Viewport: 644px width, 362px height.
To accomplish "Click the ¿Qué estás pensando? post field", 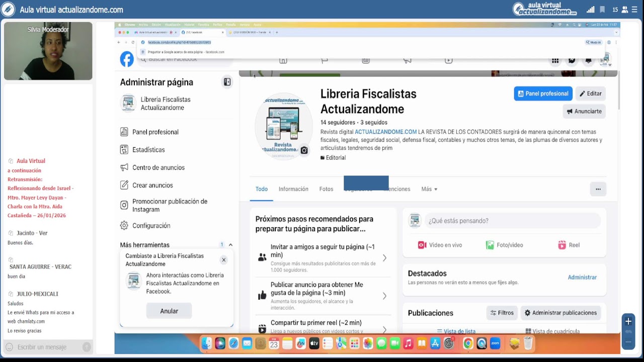I will point(513,221).
